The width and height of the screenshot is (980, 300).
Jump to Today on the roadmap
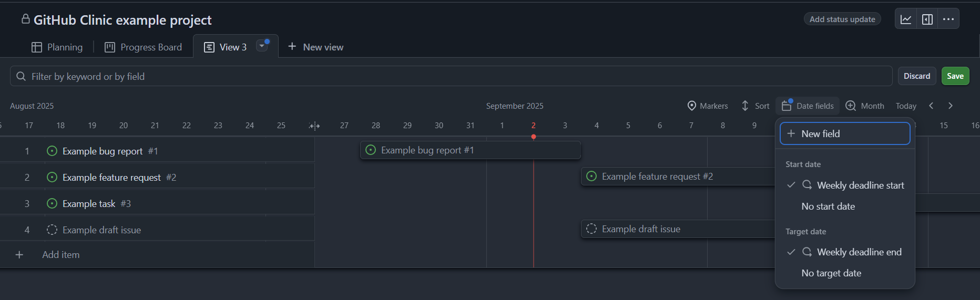point(906,106)
